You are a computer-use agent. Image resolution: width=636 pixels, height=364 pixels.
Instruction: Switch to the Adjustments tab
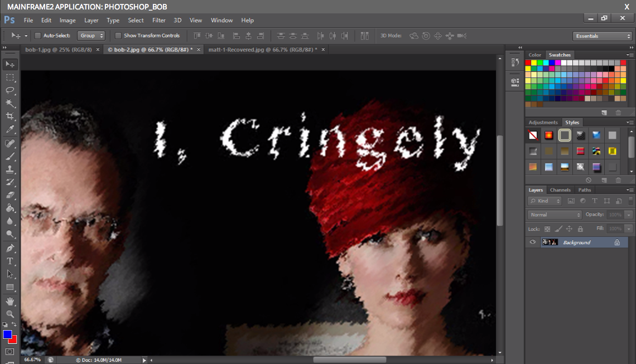coord(543,123)
